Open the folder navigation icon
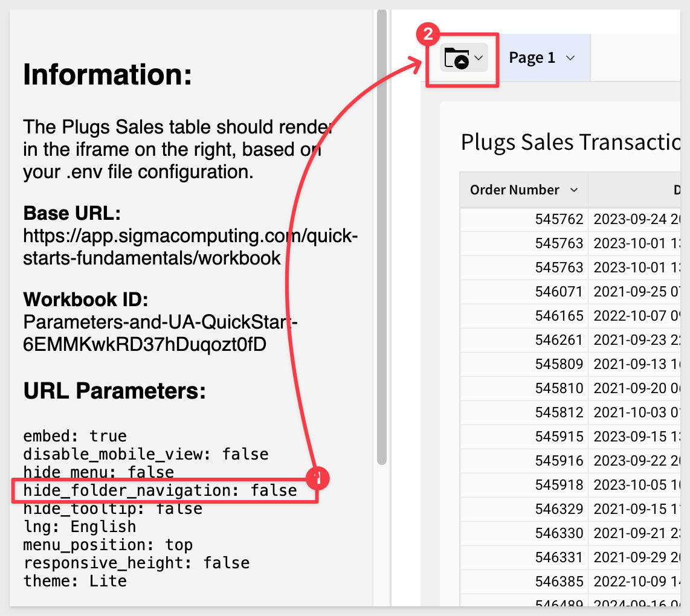This screenshot has width=690, height=616. click(x=457, y=58)
